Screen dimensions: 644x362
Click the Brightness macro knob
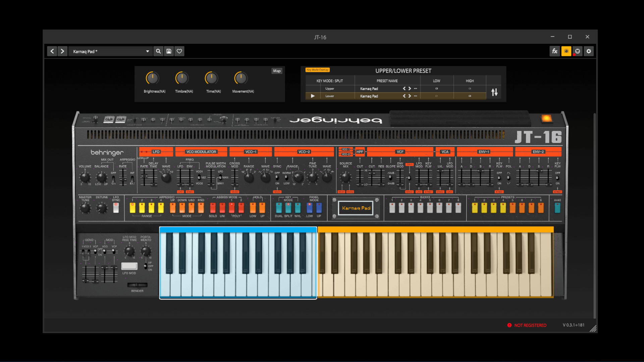click(152, 78)
